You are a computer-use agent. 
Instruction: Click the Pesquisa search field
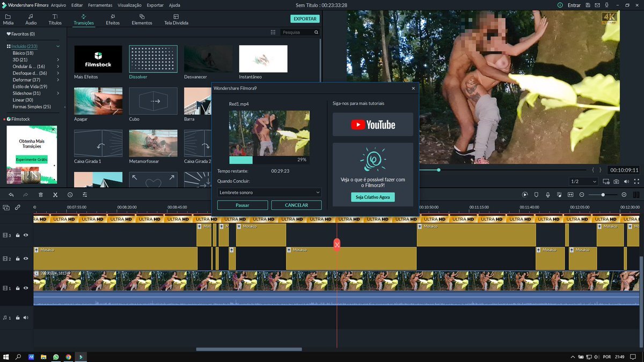pos(299,32)
